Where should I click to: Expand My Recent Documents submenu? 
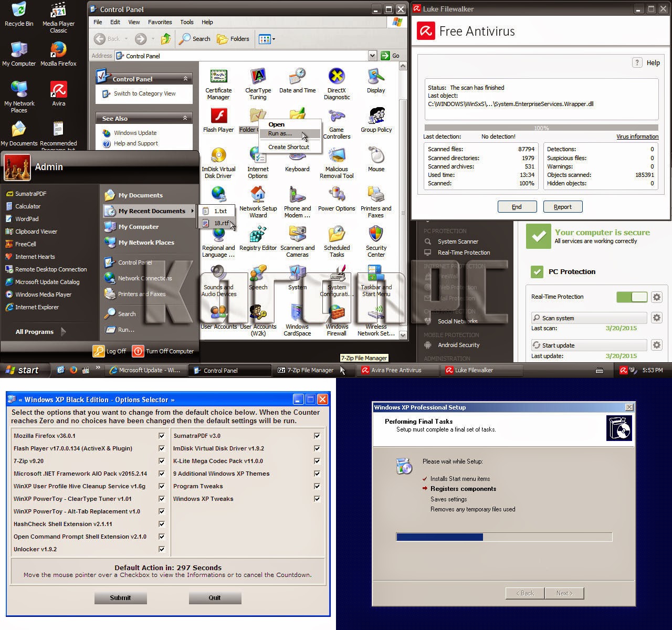pyautogui.click(x=149, y=211)
